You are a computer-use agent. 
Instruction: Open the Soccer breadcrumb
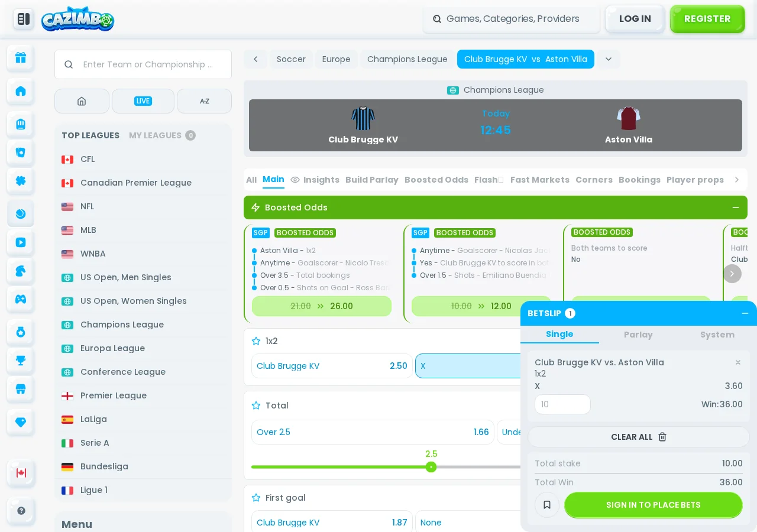291,59
